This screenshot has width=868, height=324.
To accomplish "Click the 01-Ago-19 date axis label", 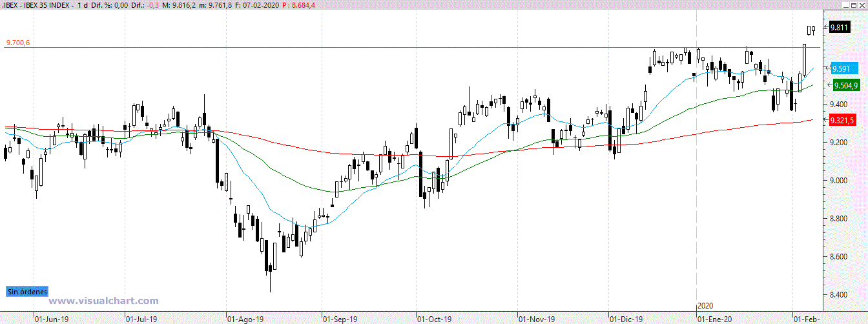I will pyautogui.click(x=245, y=319).
